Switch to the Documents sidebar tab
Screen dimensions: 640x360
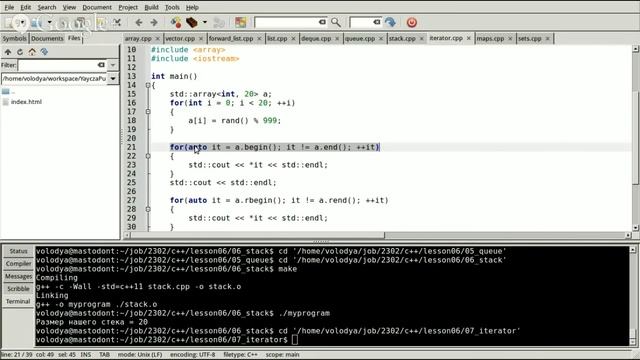pyautogui.click(x=47, y=38)
